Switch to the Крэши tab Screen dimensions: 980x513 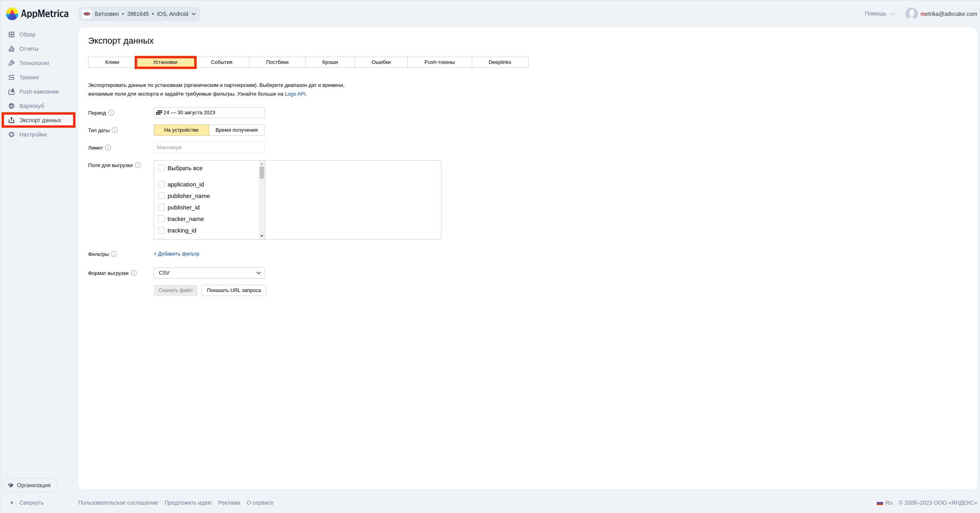(330, 62)
